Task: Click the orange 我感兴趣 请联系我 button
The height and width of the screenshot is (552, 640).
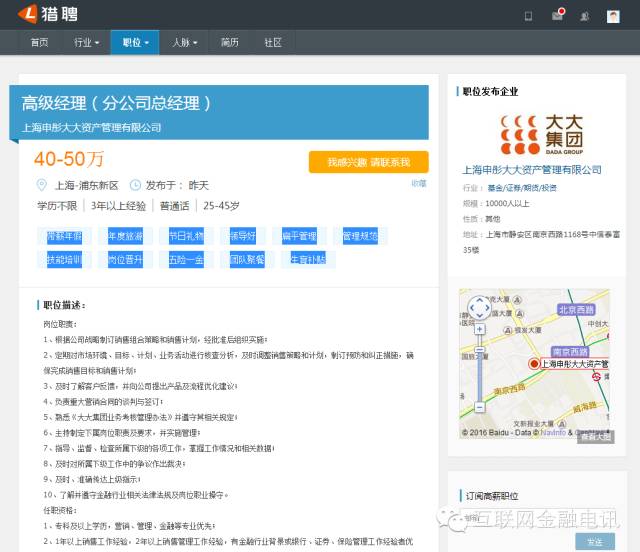Action: [x=369, y=162]
